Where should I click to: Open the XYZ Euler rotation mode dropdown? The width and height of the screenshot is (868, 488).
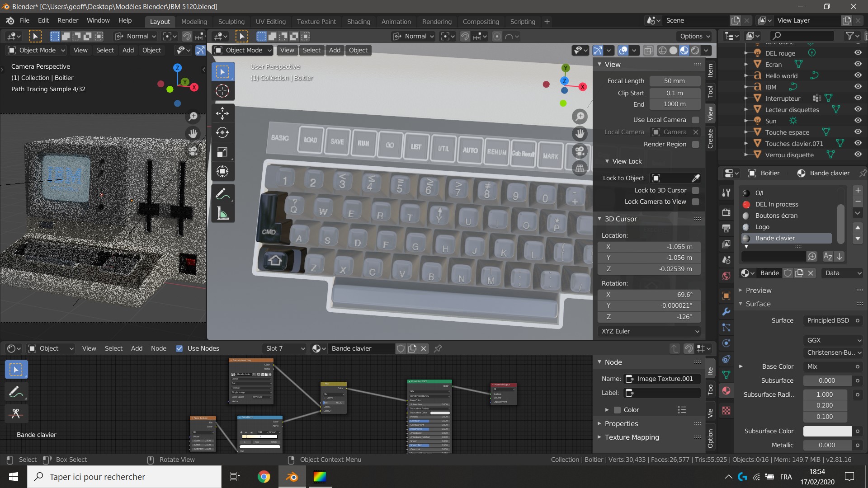(x=649, y=331)
